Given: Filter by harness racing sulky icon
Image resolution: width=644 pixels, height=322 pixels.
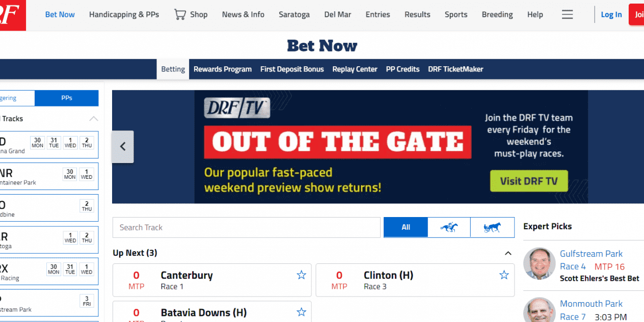Looking at the screenshot, I should pyautogui.click(x=492, y=227).
